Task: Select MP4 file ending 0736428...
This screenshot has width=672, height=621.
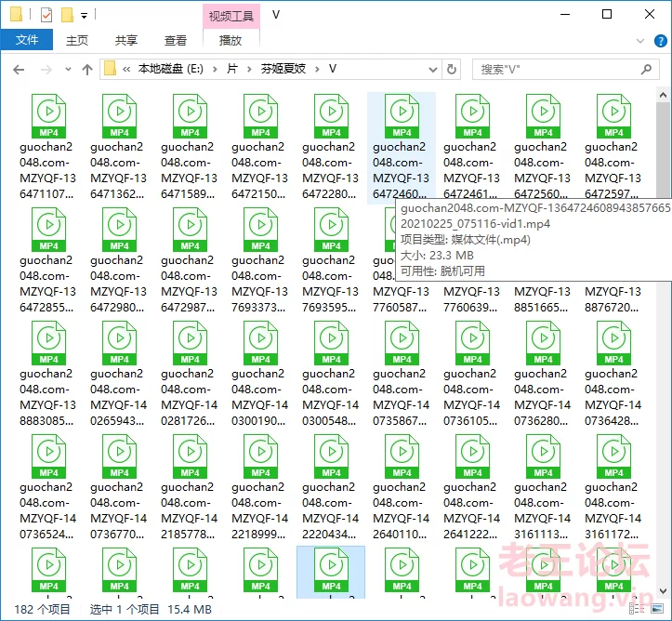Action: pyautogui.click(x=613, y=374)
